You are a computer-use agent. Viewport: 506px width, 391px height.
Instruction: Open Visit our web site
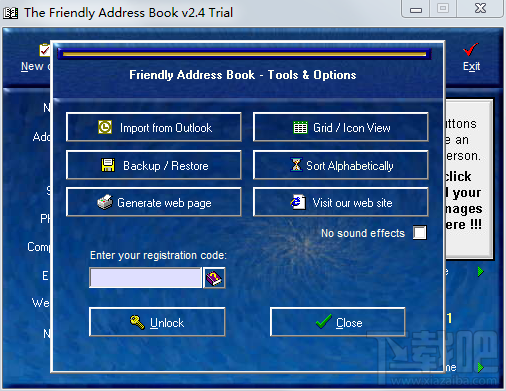341,202
